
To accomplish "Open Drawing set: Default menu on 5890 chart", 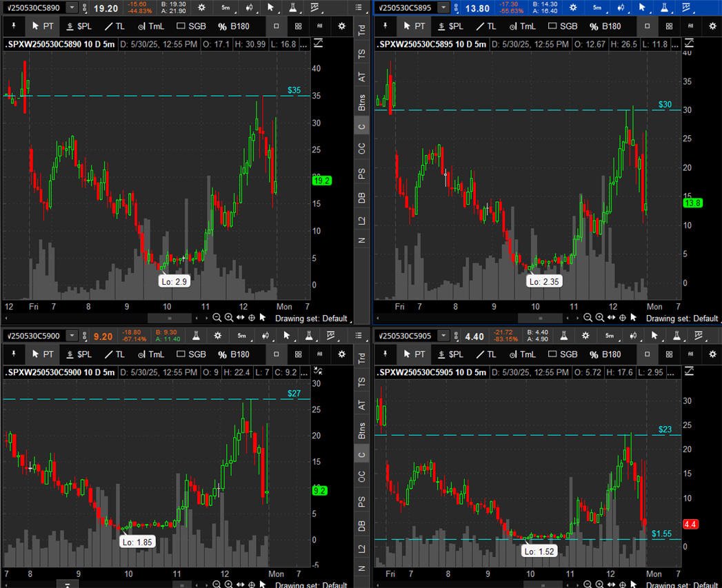I will pos(312,318).
